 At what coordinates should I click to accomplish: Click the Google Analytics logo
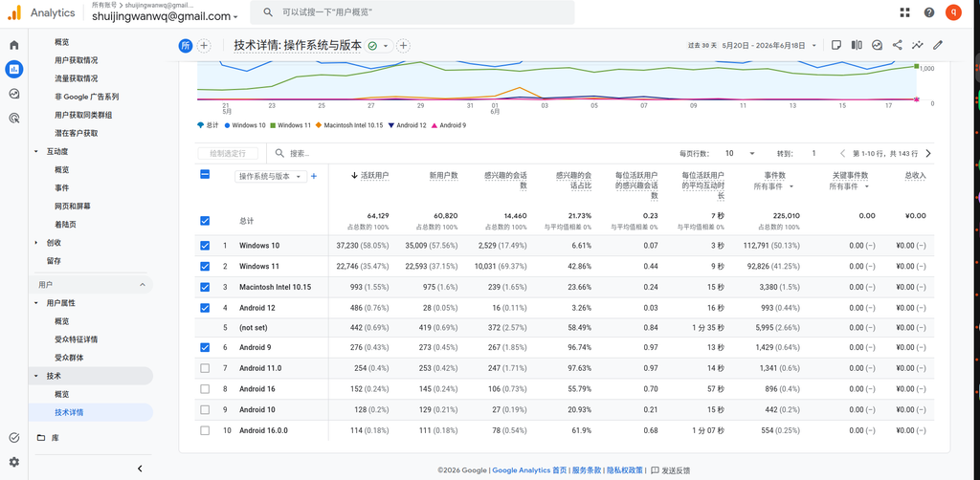point(14,12)
